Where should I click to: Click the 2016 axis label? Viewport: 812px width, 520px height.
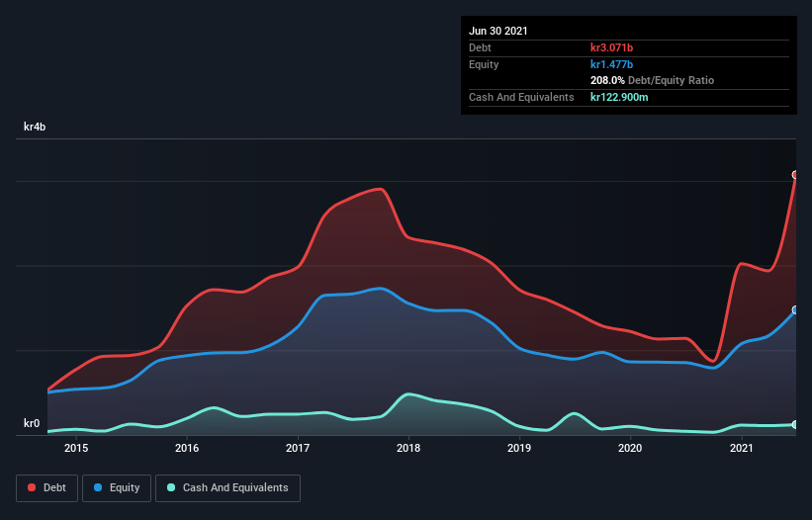coord(187,448)
